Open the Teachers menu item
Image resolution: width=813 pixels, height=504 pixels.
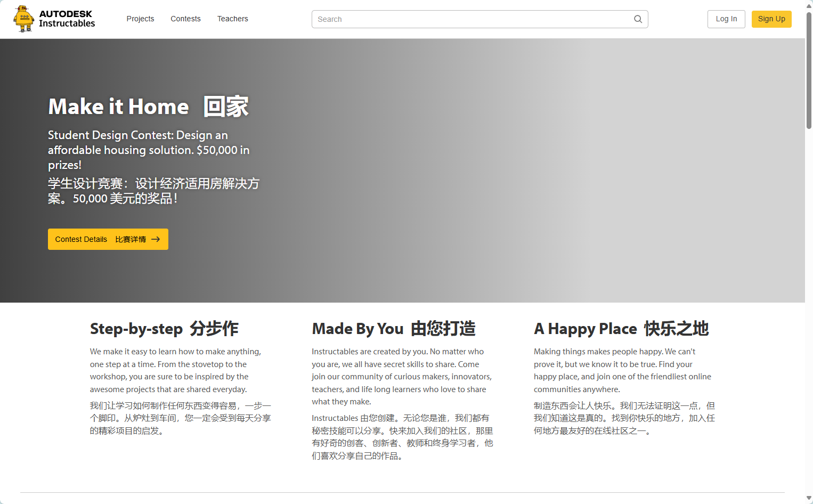pyautogui.click(x=232, y=19)
